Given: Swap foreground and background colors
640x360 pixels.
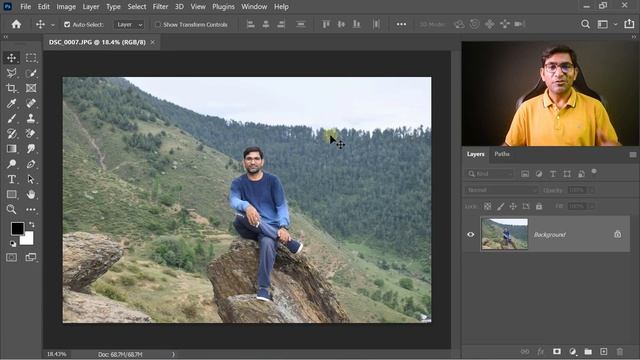Looking at the screenshot, I should pos(32,224).
